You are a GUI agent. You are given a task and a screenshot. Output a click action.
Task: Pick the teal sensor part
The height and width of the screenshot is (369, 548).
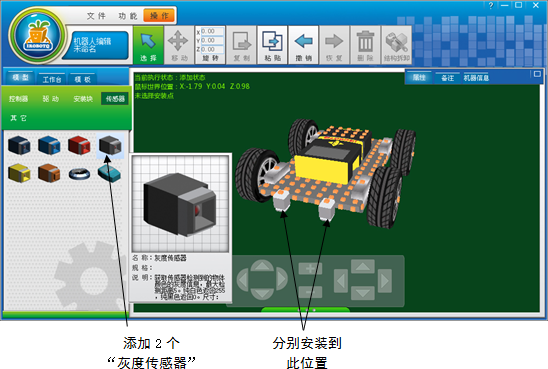click(109, 173)
